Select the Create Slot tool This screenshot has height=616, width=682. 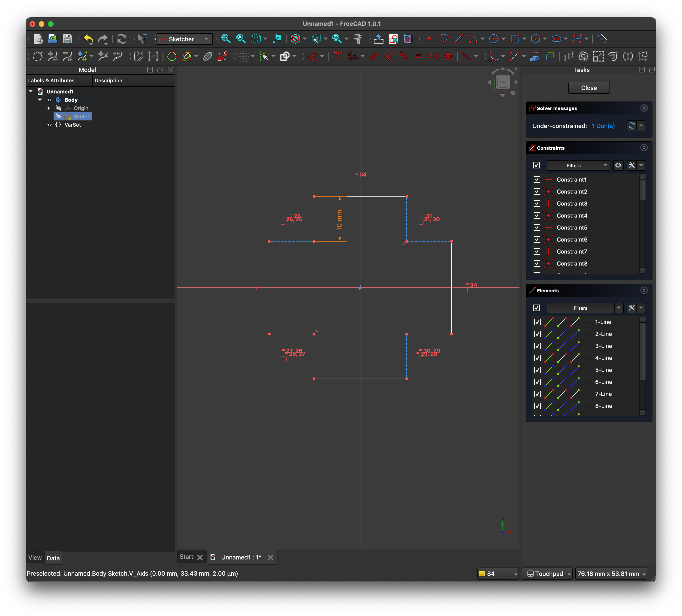556,39
